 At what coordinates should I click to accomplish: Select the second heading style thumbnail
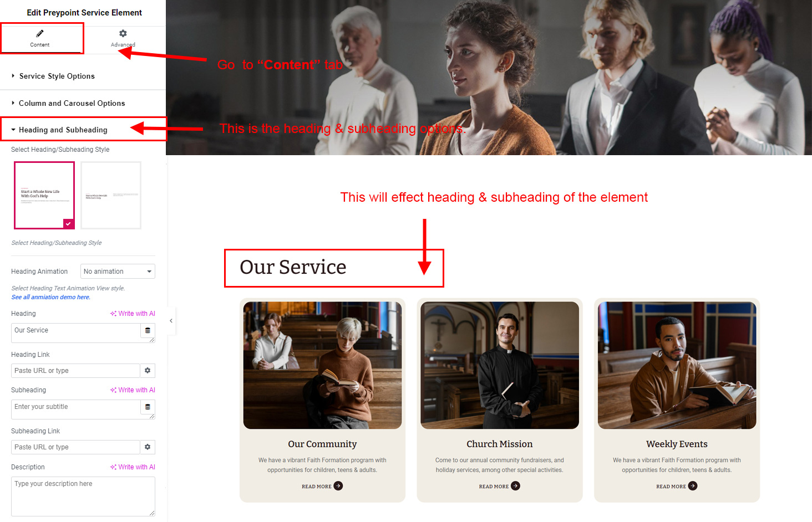coord(111,195)
